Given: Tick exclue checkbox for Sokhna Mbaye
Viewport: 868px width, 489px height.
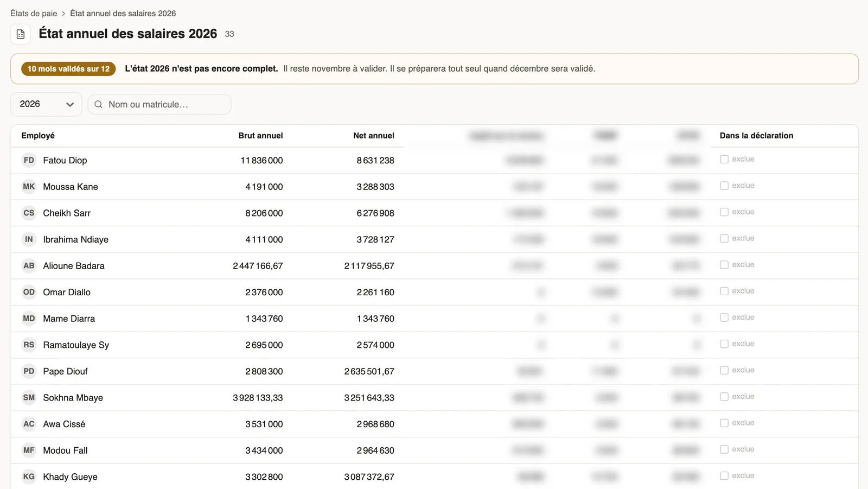Looking at the screenshot, I should coord(724,397).
